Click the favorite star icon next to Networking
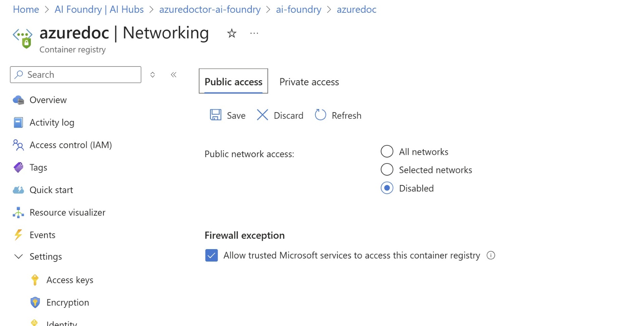 (232, 33)
